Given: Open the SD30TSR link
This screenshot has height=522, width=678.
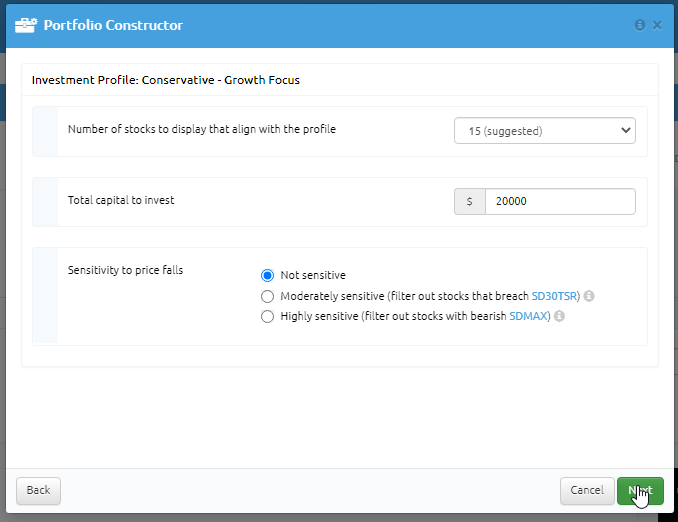Looking at the screenshot, I should 554,296.
